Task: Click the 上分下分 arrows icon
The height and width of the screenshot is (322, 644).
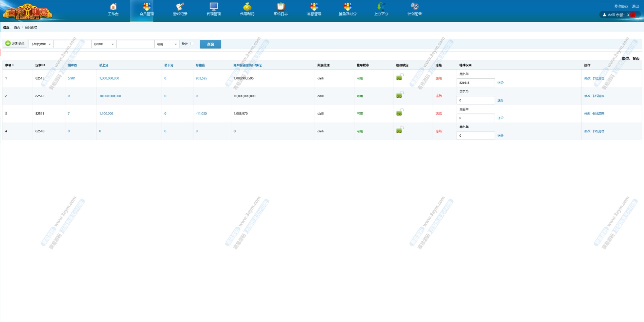Action: click(x=381, y=7)
